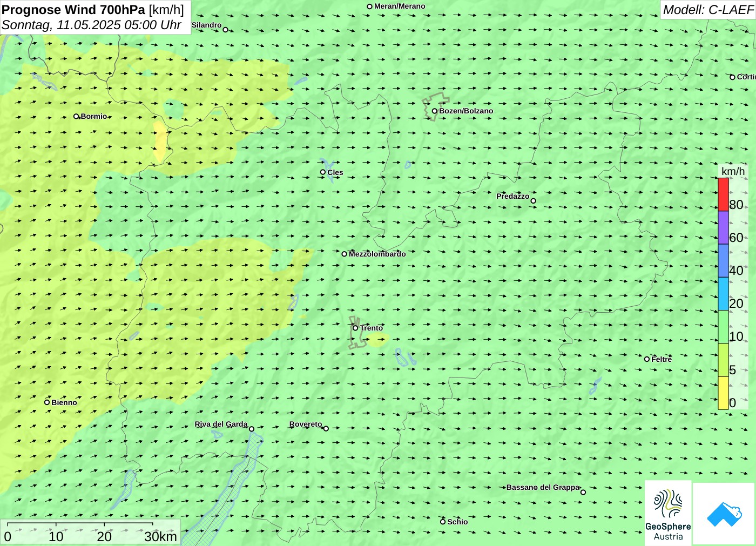
Task: Click the Predazzo city marker
Action: pyautogui.click(x=533, y=201)
